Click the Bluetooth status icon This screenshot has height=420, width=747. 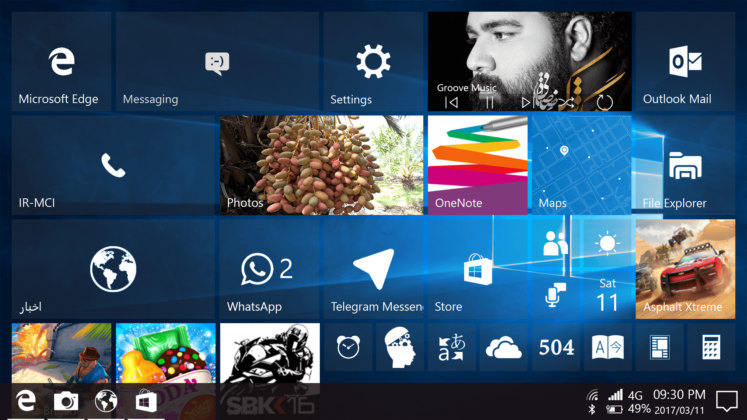[x=592, y=409]
